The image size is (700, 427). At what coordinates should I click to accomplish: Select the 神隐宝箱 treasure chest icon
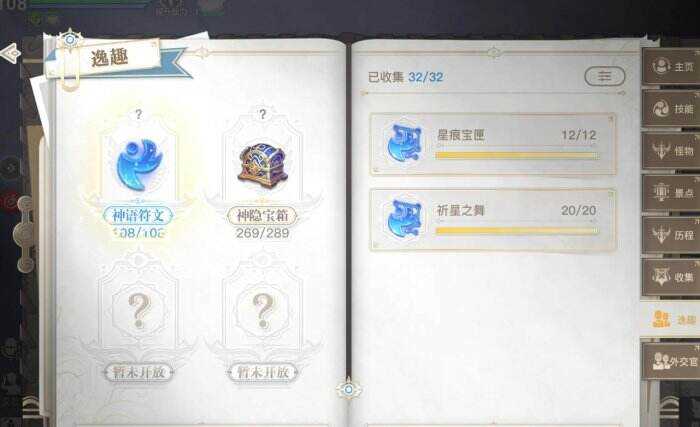pos(263,164)
